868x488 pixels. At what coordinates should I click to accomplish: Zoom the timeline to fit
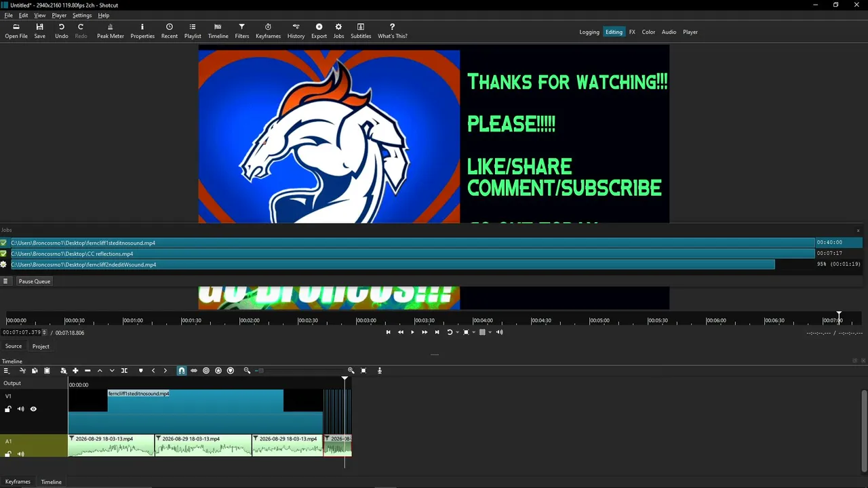[363, 371]
